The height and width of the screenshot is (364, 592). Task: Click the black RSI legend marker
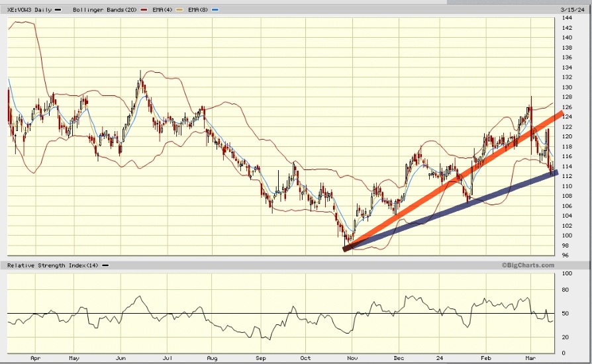click(105, 265)
